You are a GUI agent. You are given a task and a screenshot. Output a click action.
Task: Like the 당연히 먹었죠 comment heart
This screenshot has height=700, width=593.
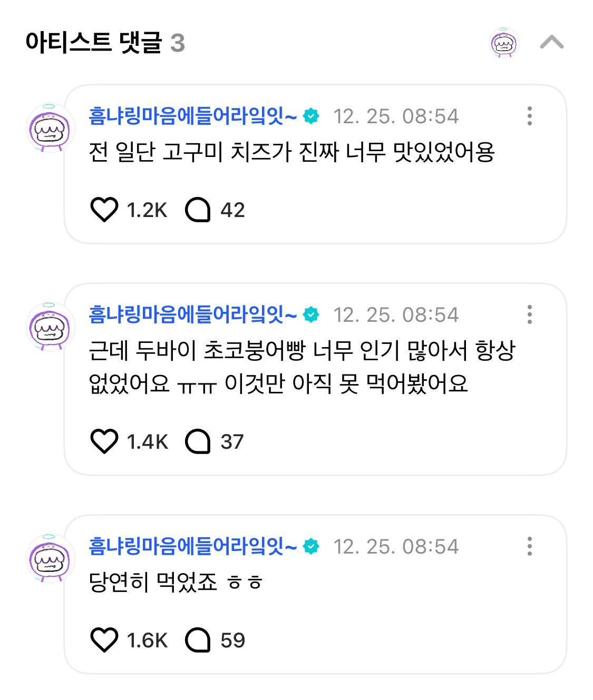[104, 640]
